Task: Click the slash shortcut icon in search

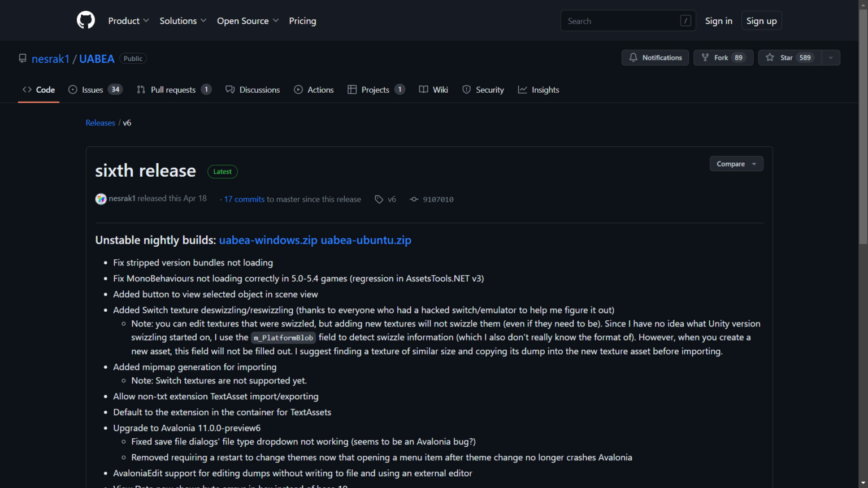Action: [x=685, y=21]
